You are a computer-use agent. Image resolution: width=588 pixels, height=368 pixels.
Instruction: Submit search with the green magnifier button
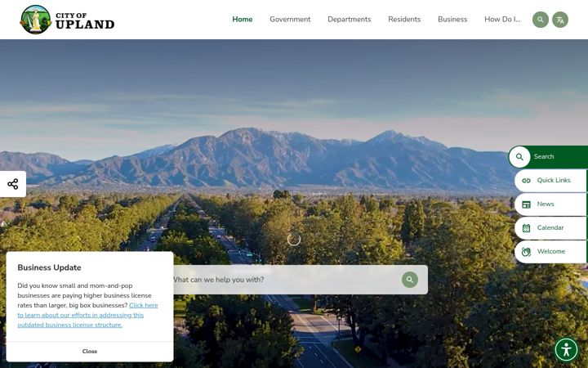click(x=409, y=280)
